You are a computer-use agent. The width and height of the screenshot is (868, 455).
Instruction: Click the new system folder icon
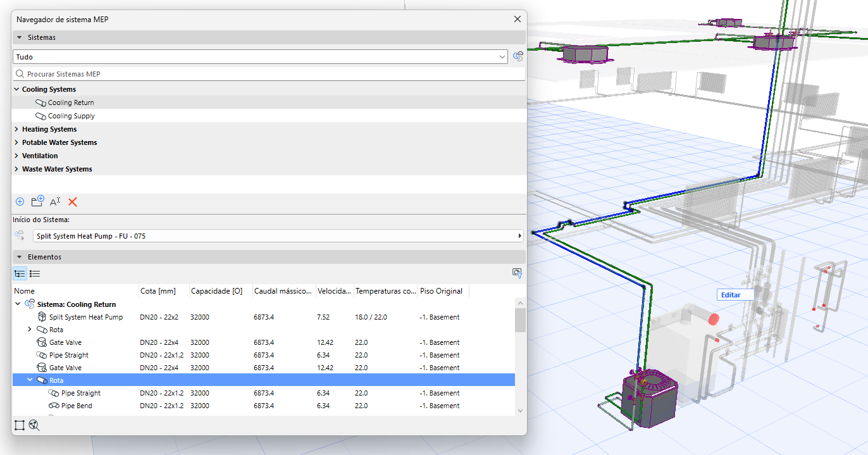click(37, 202)
